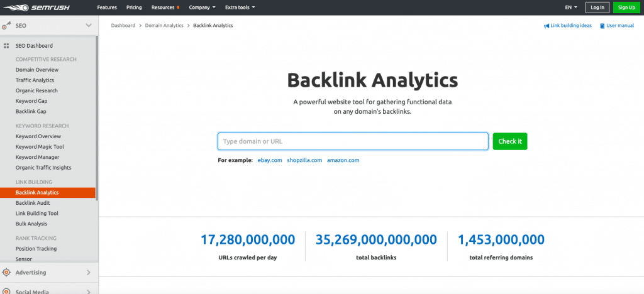The width and height of the screenshot is (644, 294).
Task: Click the SEO key icon in sidebar
Action: [x=6, y=26]
